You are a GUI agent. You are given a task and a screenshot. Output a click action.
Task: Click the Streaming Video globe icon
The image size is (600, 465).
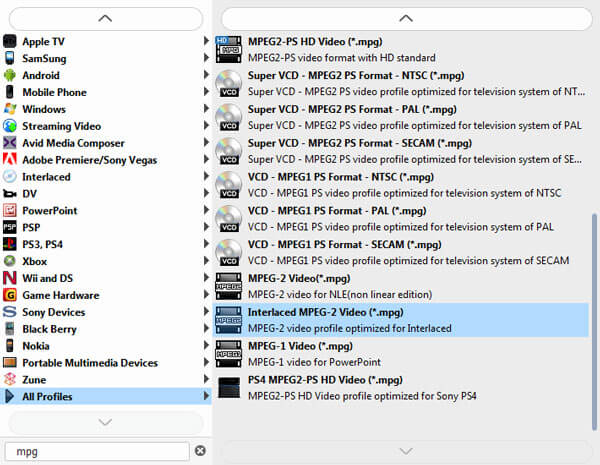point(10,126)
